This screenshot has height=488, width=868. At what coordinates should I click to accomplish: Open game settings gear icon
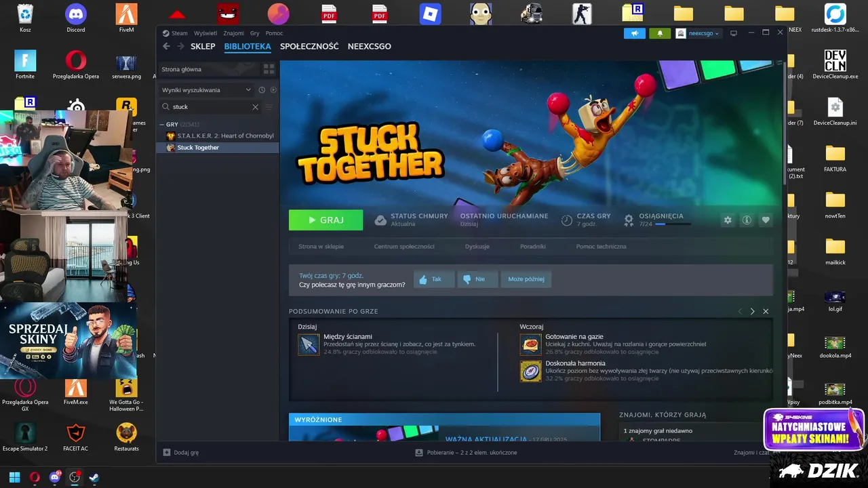728,220
